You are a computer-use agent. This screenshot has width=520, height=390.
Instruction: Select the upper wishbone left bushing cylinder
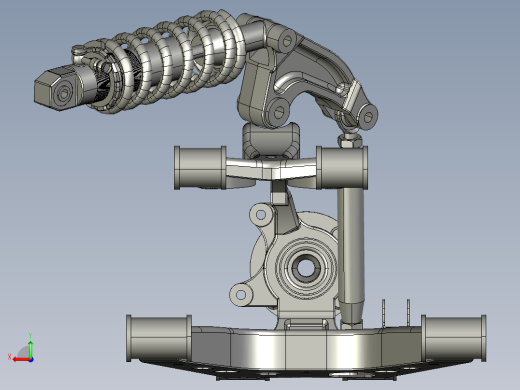(200, 168)
